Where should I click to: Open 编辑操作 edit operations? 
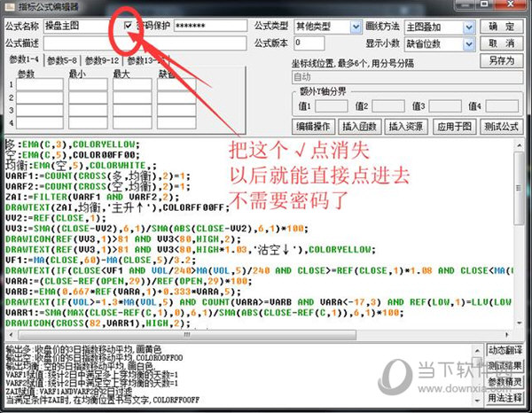[314, 125]
